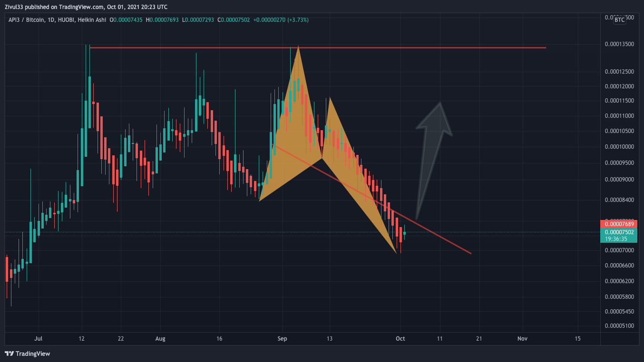
Task: Click the TradingView logo at bottom left
Action: tap(27, 353)
